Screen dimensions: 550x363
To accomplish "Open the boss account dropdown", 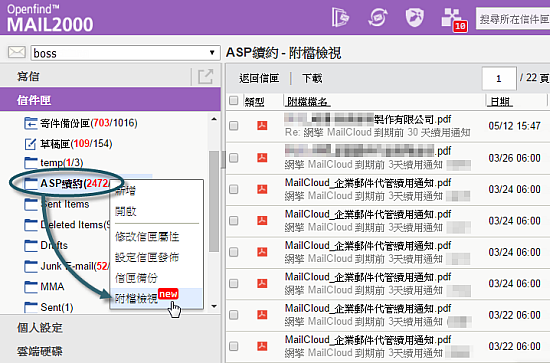I will click(x=125, y=53).
